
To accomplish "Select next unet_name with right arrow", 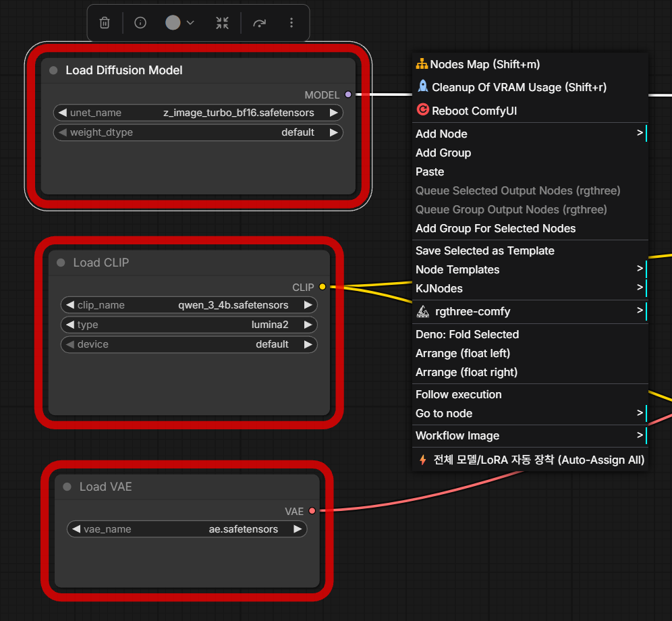I will coord(333,113).
